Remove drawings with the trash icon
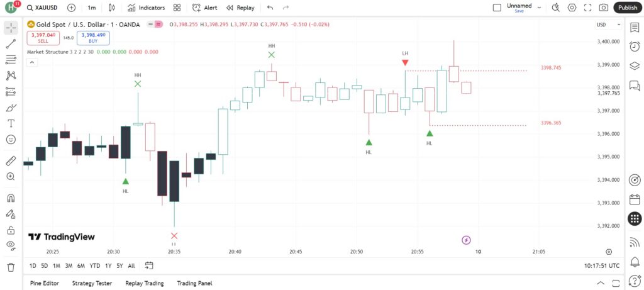644x290 pixels. [11, 267]
